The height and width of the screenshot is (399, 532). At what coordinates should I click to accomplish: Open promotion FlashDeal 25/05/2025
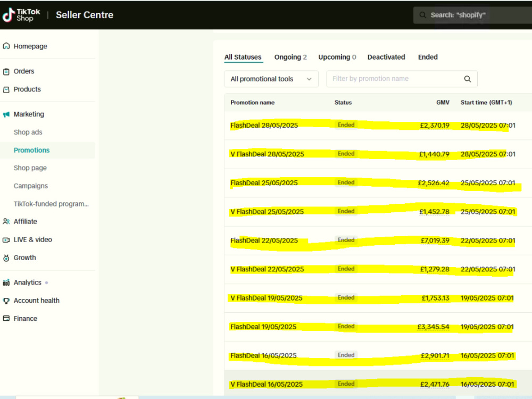(264, 183)
